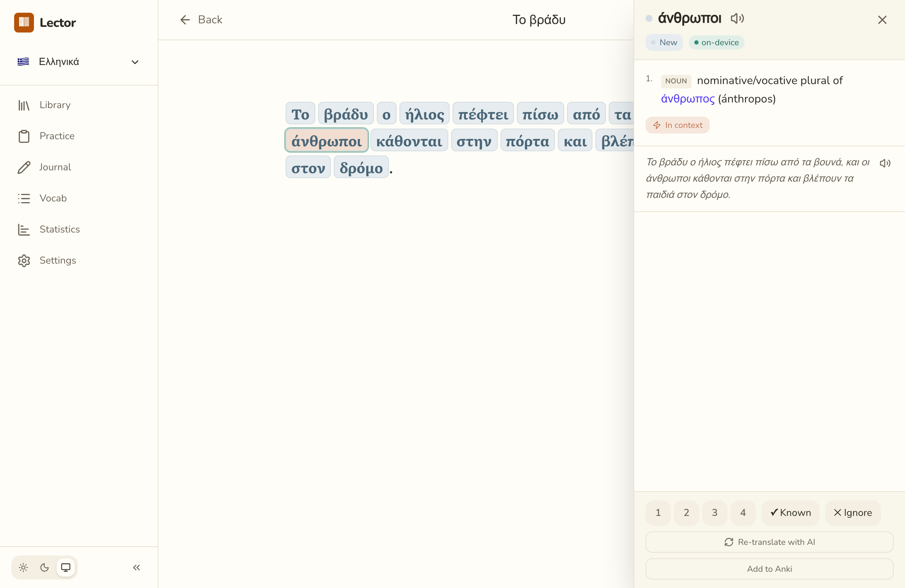
Task: Collapse the sidebar with double chevron
Action: [x=136, y=568]
